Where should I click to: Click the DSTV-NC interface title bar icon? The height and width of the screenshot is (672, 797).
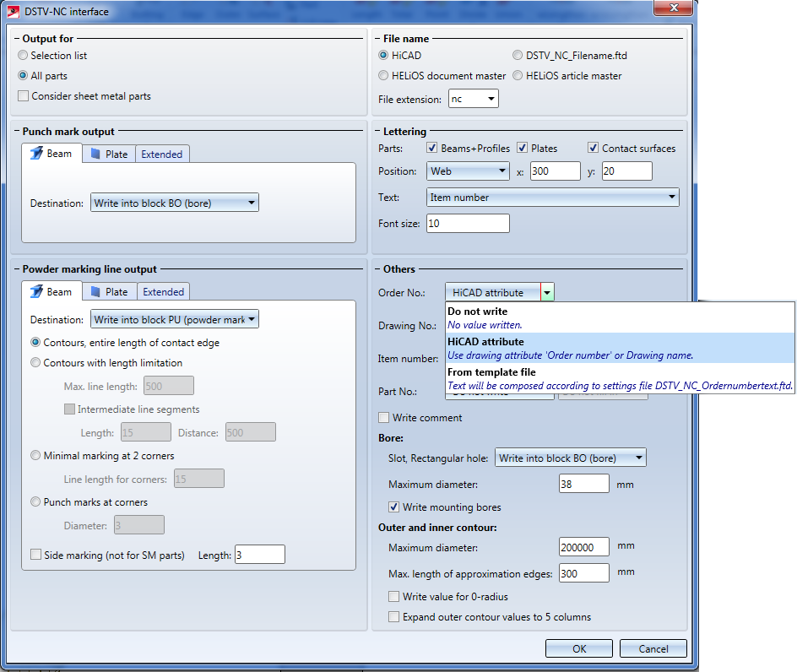point(14,11)
